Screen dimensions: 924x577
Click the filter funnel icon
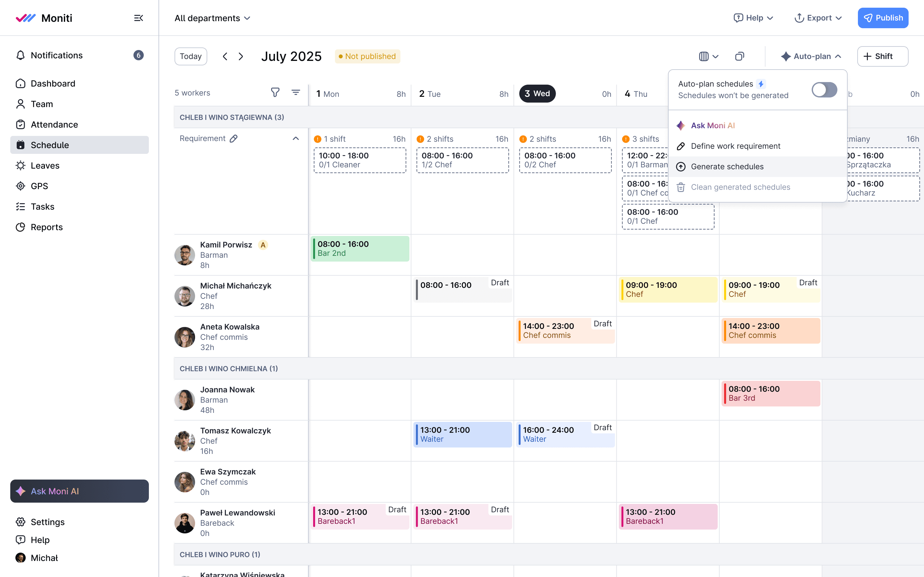point(275,92)
